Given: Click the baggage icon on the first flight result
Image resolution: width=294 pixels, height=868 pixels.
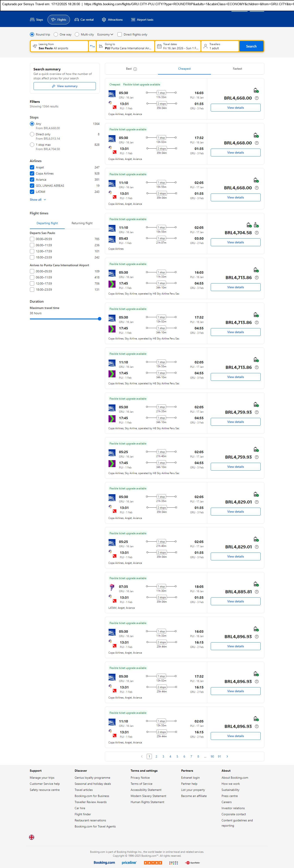Looking at the screenshot, I should (256, 90).
